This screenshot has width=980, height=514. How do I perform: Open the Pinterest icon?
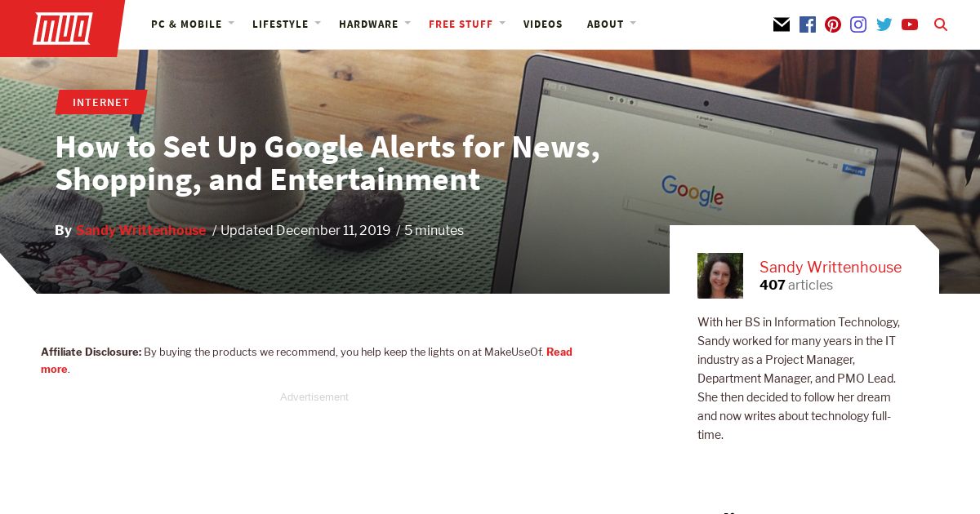point(833,24)
